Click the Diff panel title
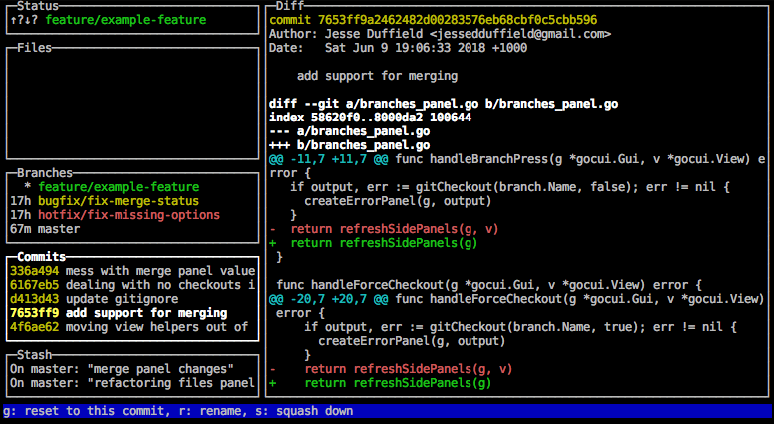The width and height of the screenshot is (774, 424). (291, 6)
